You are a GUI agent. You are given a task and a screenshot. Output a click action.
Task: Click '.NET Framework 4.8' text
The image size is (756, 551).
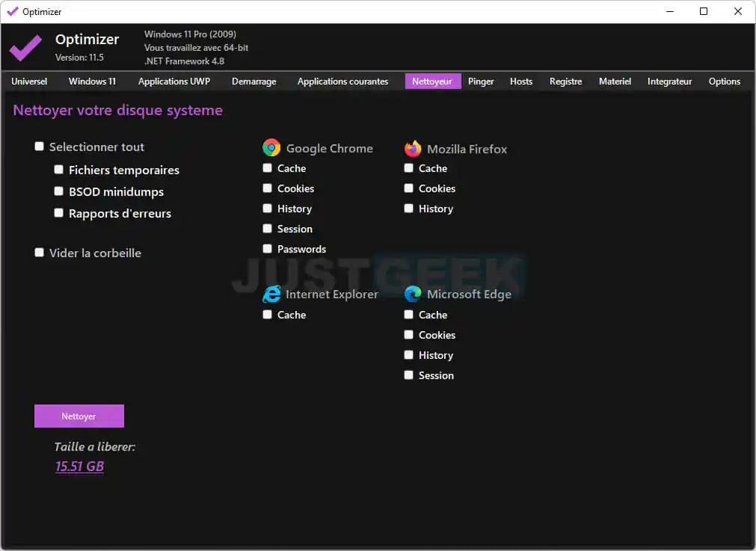coord(184,61)
